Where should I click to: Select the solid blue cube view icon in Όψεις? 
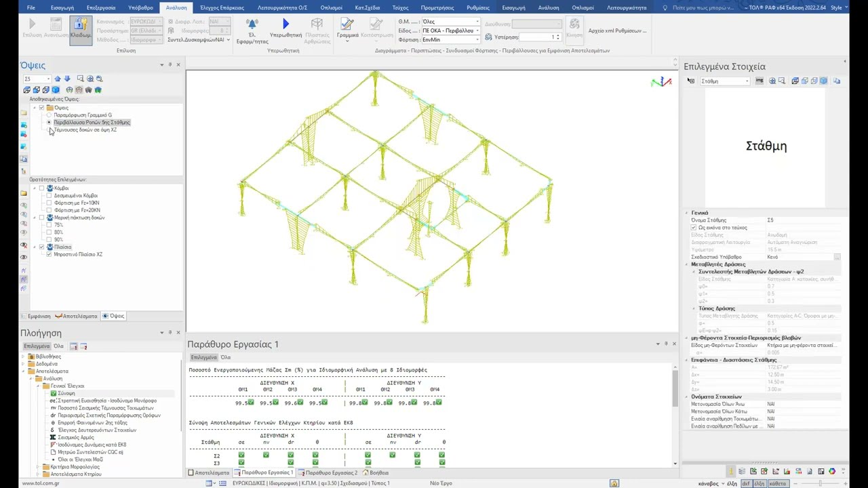(56, 89)
